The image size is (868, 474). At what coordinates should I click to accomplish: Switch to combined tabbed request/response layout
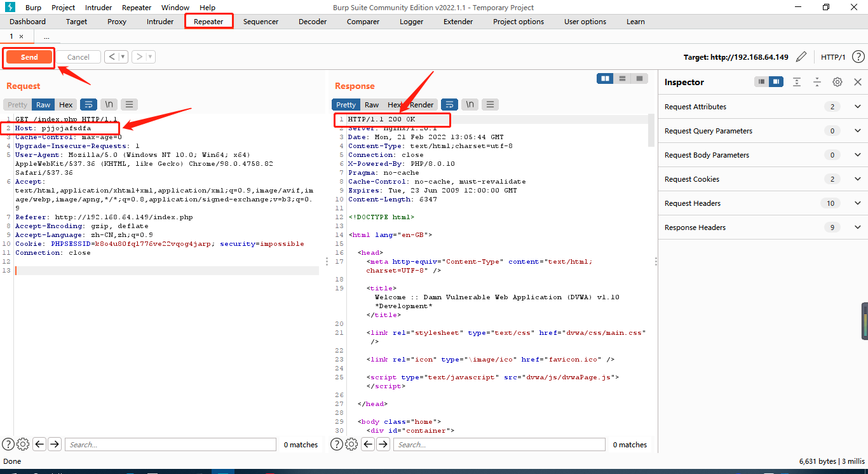click(639, 78)
